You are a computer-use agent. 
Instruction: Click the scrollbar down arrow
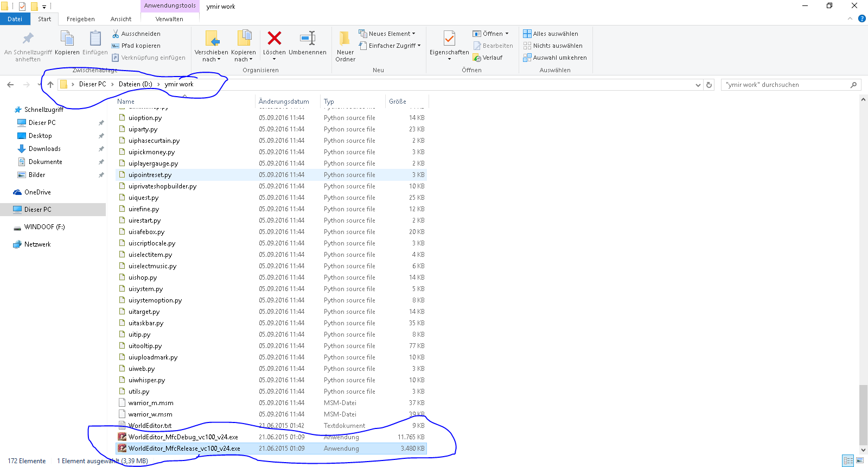tap(863, 450)
